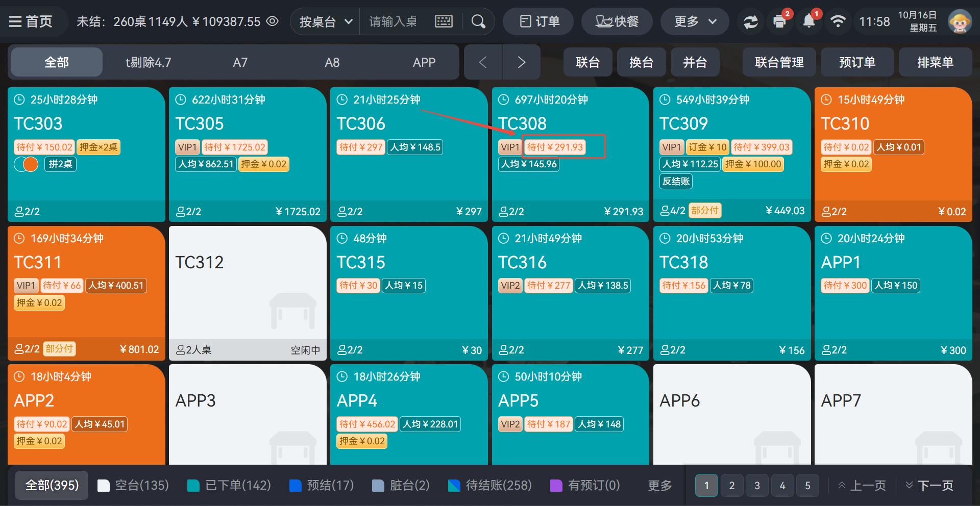Open the 预订单 reservations list

click(x=857, y=62)
